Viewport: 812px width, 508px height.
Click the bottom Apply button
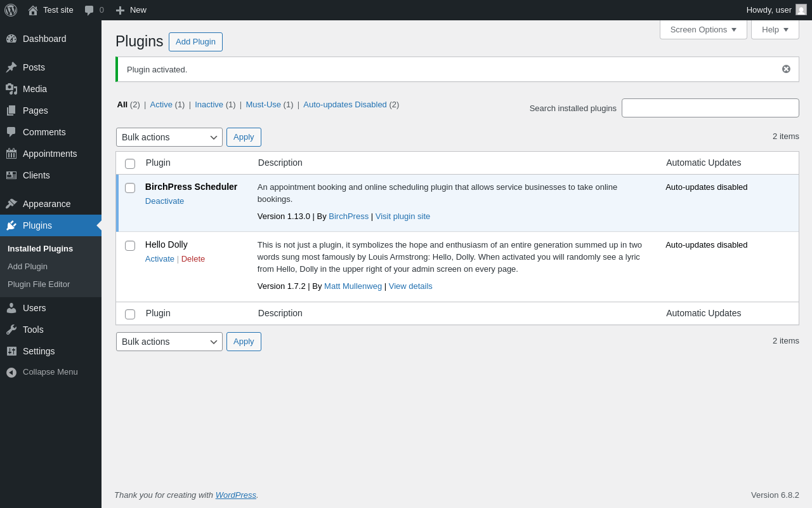pos(244,342)
